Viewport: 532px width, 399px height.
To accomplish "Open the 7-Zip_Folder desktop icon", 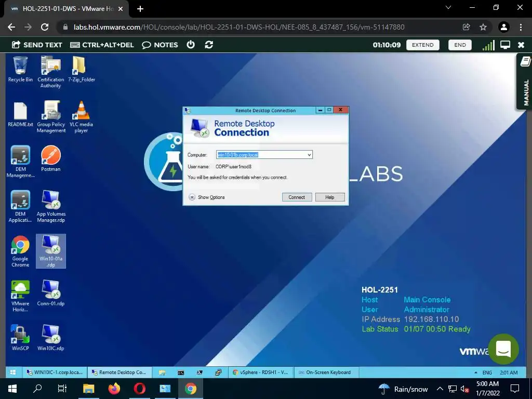I will 82,70.
